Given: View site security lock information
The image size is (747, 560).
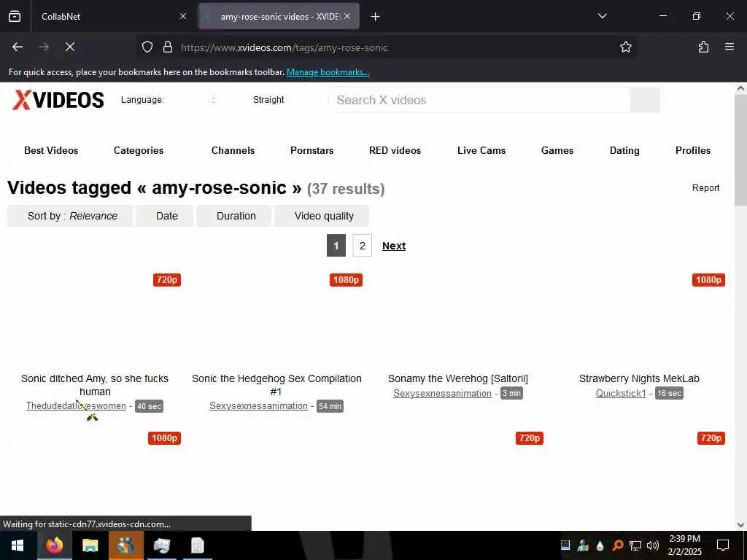Looking at the screenshot, I should pos(167,47).
